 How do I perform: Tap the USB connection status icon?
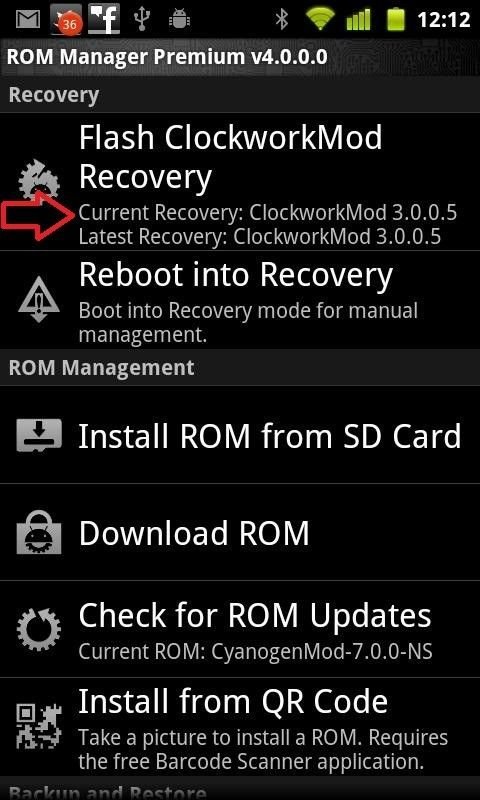pyautogui.click(x=141, y=19)
